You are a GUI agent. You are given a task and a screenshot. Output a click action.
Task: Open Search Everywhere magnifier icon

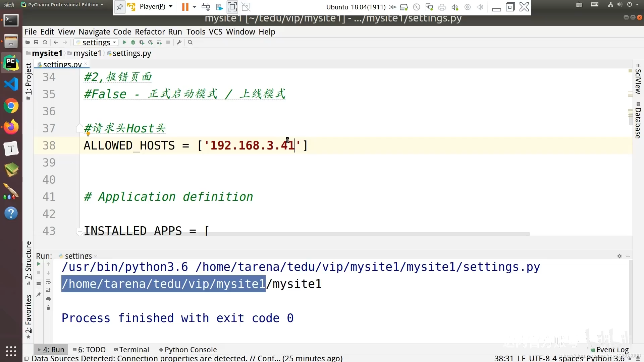click(190, 42)
